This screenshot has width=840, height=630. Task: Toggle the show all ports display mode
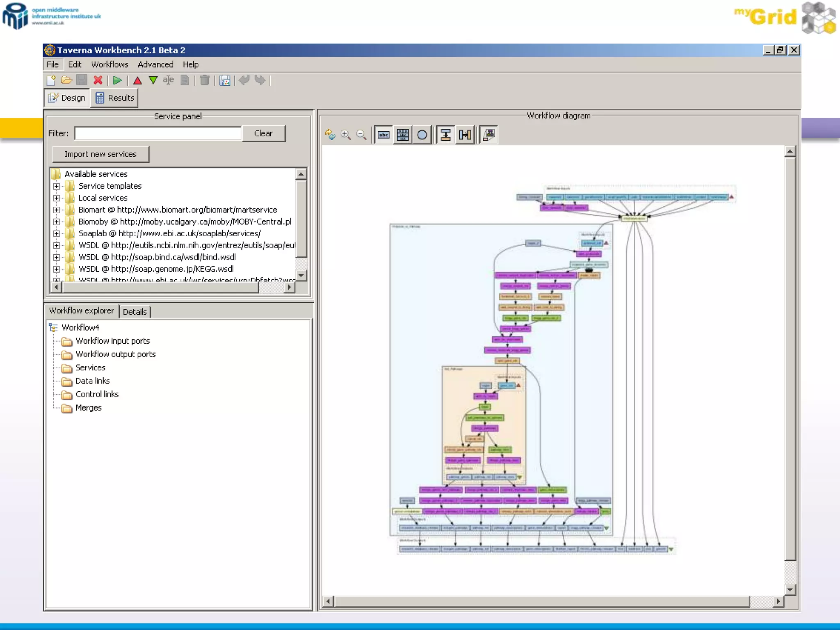[x=403, y=135]
